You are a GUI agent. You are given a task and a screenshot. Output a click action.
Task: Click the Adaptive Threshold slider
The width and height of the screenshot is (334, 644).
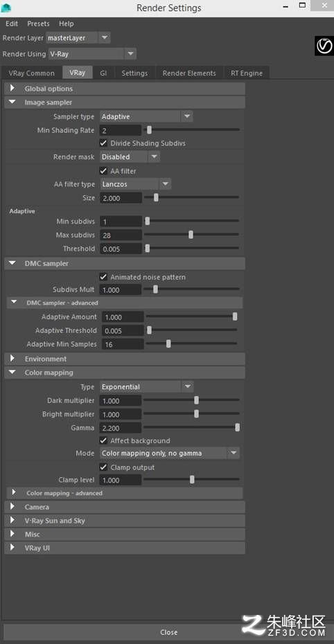192,330
